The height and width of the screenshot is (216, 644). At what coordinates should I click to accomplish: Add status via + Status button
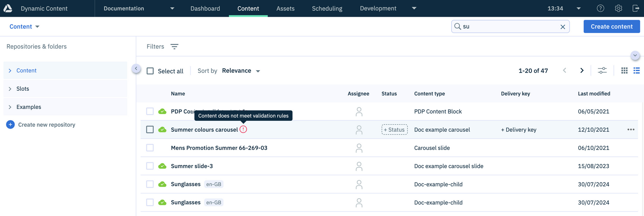point(394,130)
